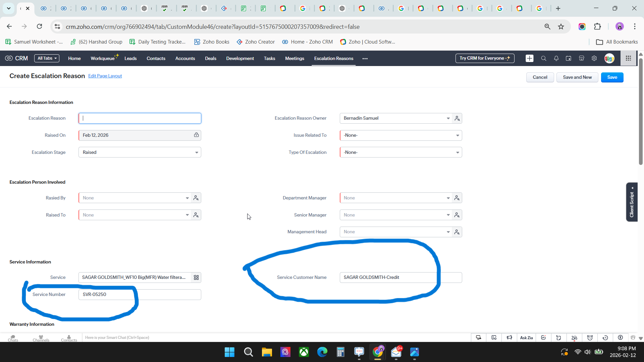Open the Workqueue tab

click(x=103, y=58)
